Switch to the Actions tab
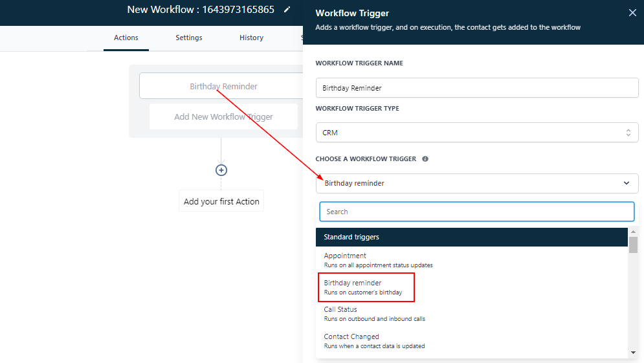Screen dimensions: 644x363 click(126, 38)
